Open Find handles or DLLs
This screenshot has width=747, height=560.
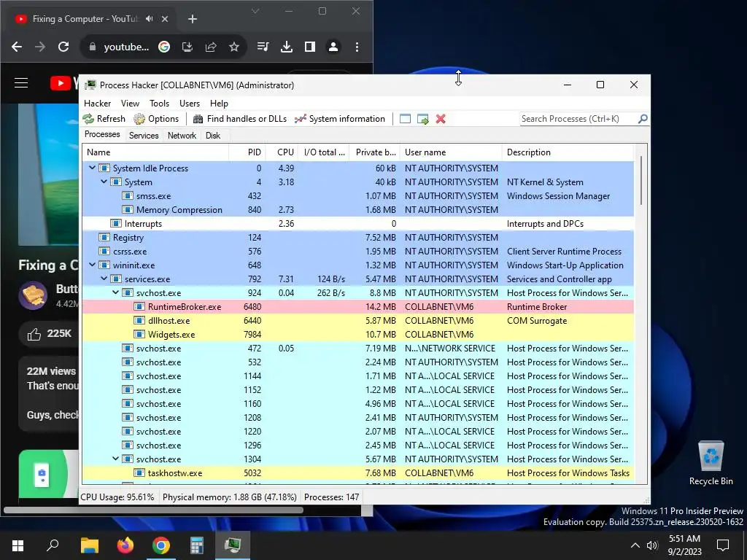click(239, 119)
